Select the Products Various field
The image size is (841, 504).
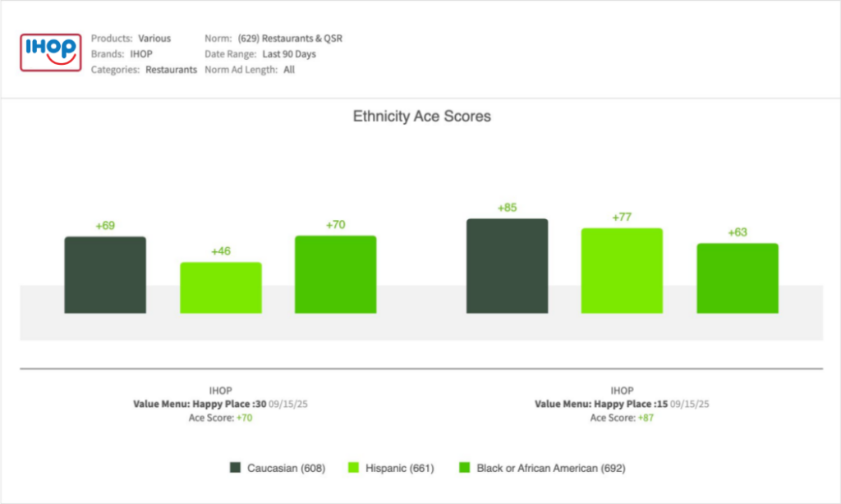coord(154,39)
